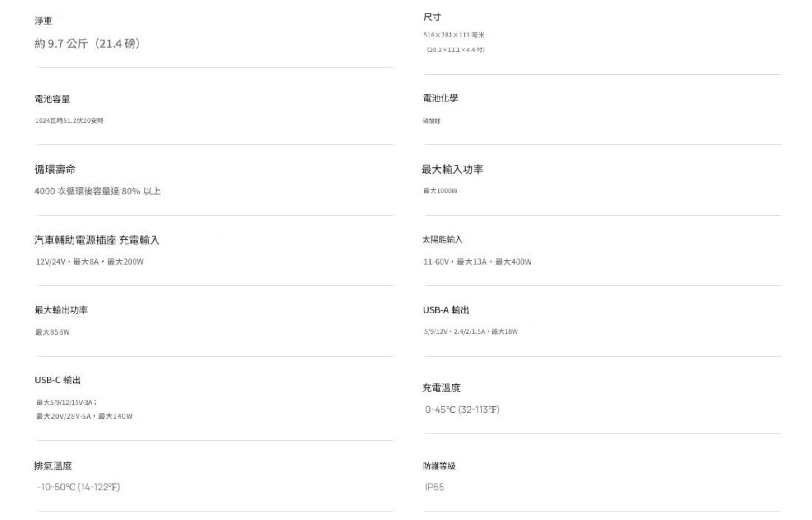Click the 電池化學 heading
This screenshot has width=812, height=520.
click(440, 98)
